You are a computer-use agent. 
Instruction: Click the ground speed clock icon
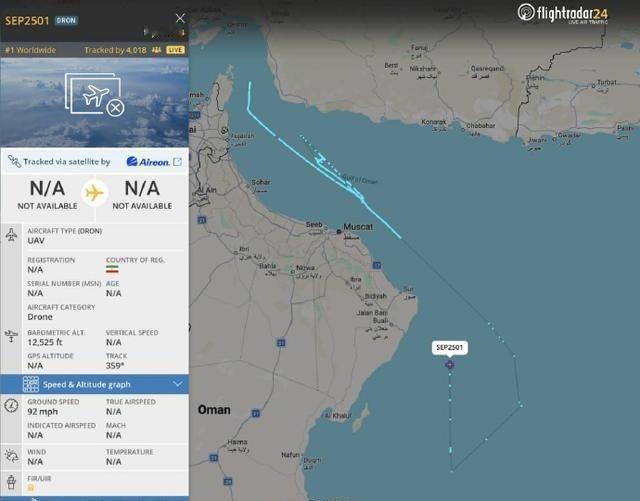tap(11, 405)
